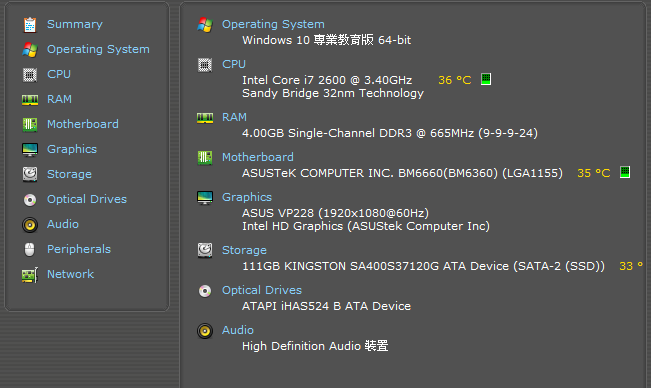Click the Peripherals mouse icon in sidebar
The width and height of the screenshot is (651, 388).
click(29, 249)
